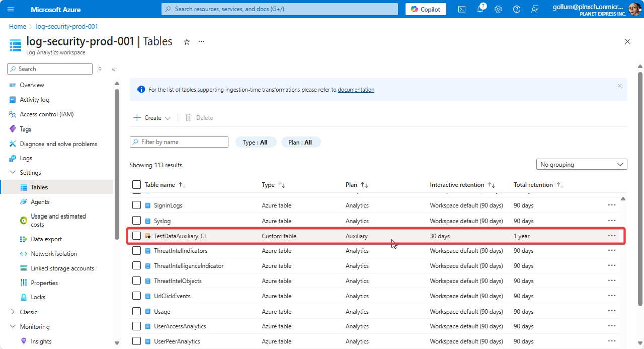The image size is (644, 349).
Task: Open the documentation link
Action: coord(356,90)
